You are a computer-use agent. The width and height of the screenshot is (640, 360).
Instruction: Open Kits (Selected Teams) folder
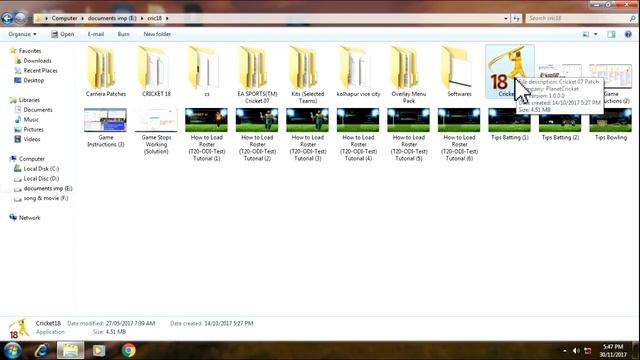pos(308,74)
